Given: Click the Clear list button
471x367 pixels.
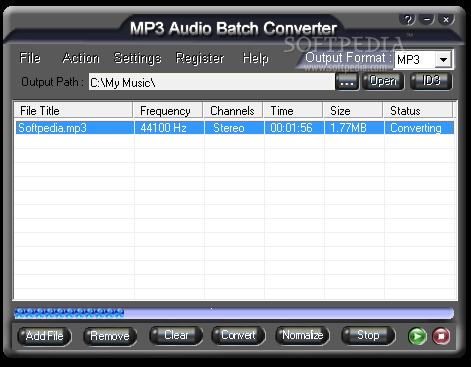Looking at the screenshot, I should point(176,335).
